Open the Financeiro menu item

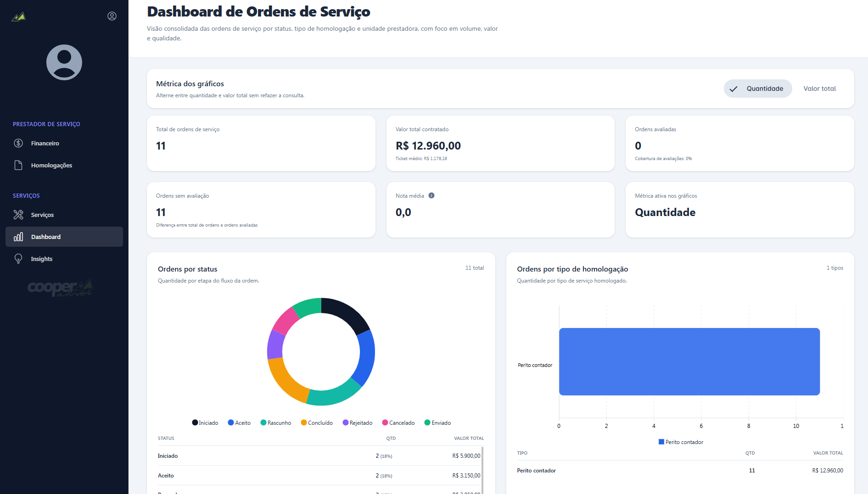pyautogui.click(x=64, y=143)
